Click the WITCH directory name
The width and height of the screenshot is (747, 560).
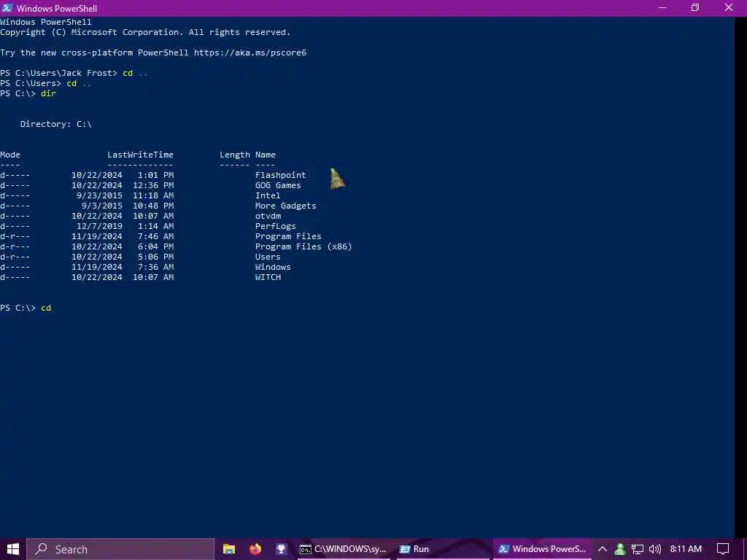pyautogui.click(x=268, y=277)
